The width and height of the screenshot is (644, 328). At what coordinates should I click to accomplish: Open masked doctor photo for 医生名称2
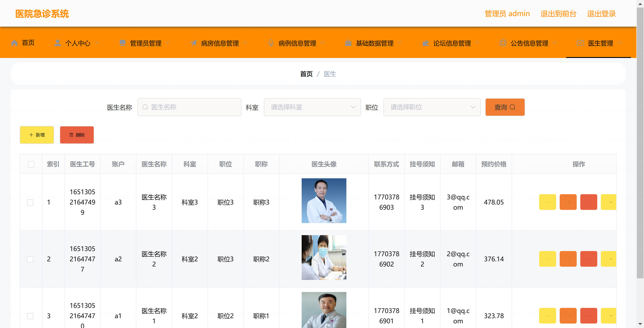click(324, 257)
